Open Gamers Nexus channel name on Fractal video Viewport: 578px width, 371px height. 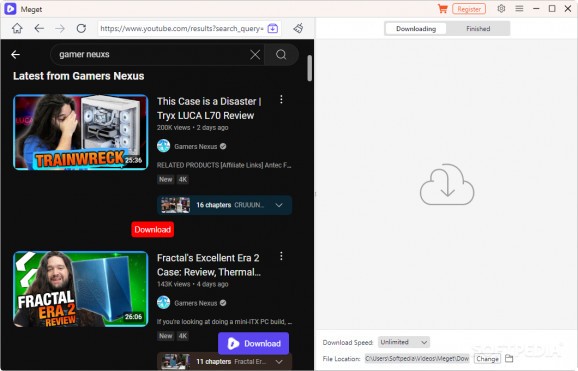click(x=196, y=303)
